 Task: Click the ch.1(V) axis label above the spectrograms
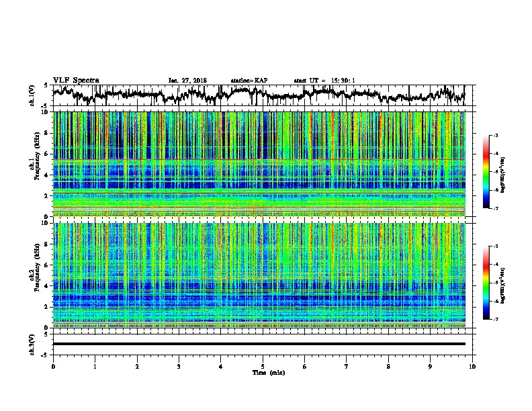click(x=32, y=95)
